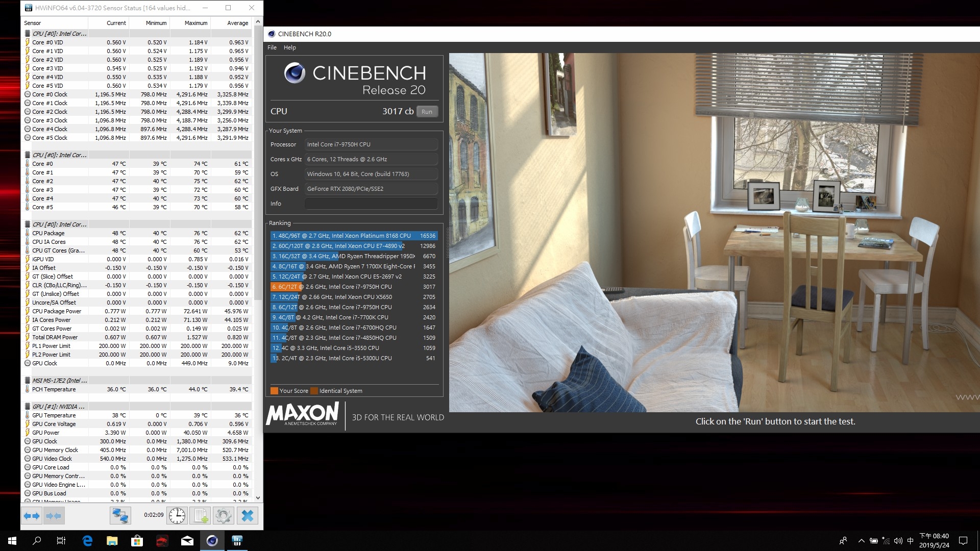980x551 pixels.
Task: Select the PL1 Power Limit sensor row
Action: [137, 346]
